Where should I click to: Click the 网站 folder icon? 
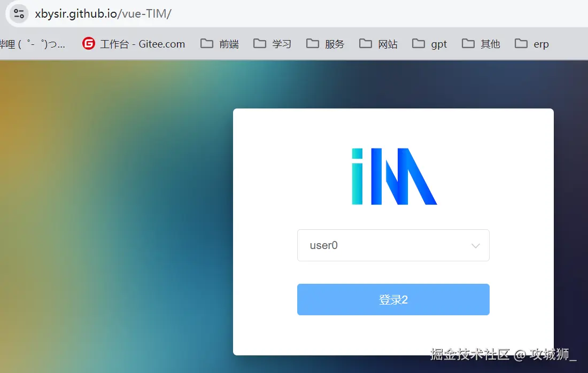point(365,44)
